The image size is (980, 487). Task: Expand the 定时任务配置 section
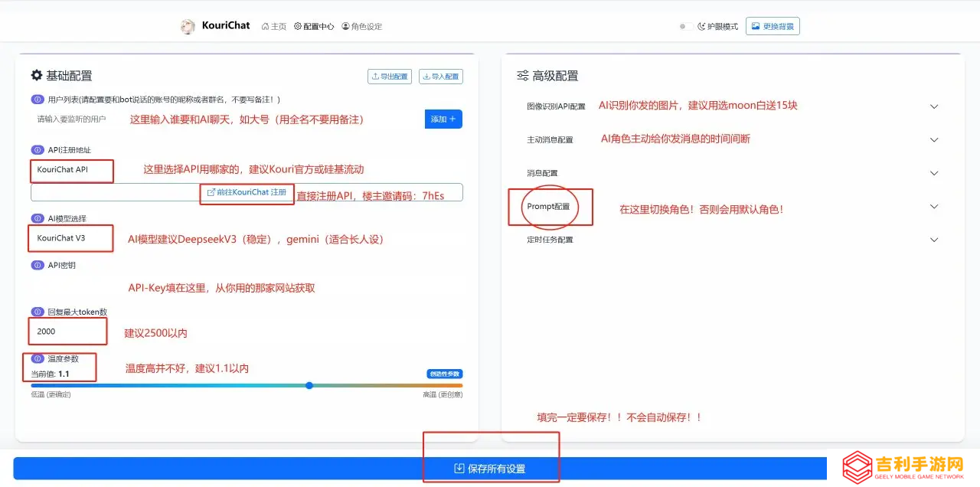pyautogui.click(x=733, y=240)
